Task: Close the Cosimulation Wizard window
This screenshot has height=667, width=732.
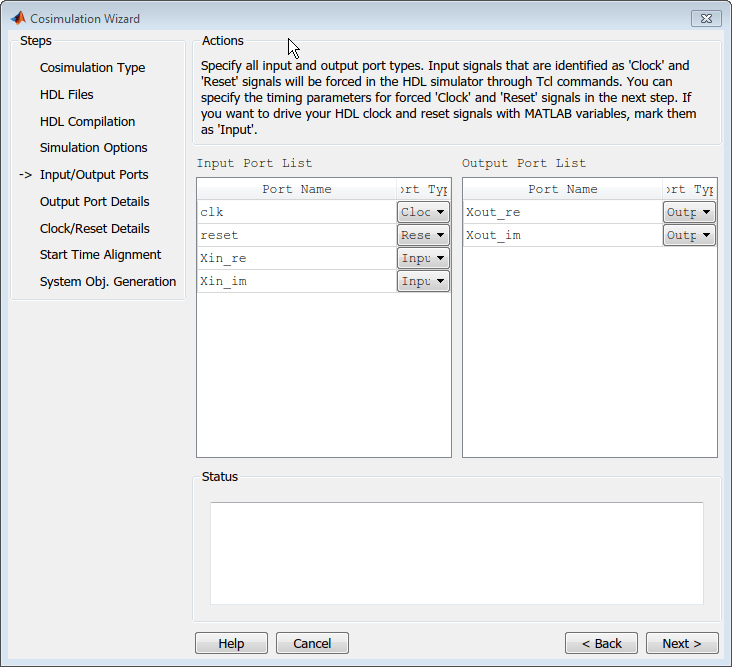Action: (x=706, y=18)
